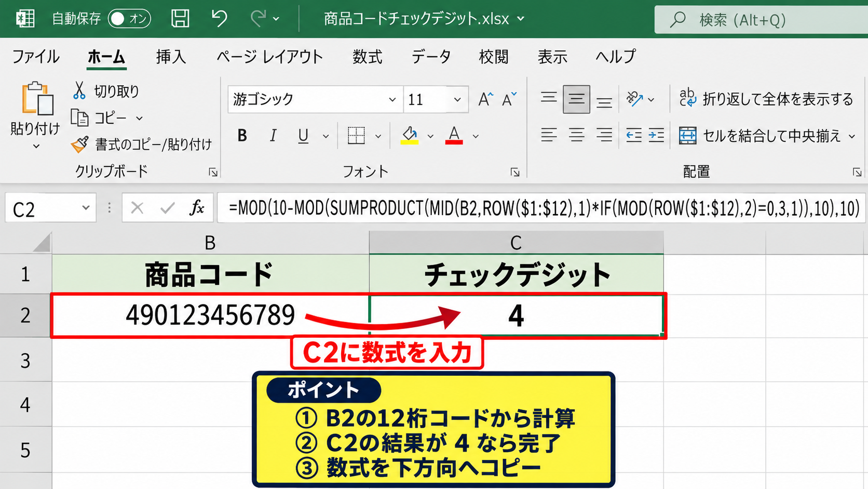This screenshot has height=489, width=868.
Task: Toggle 折り返して全体を表示する wrap text
Action: click(766, 98)
